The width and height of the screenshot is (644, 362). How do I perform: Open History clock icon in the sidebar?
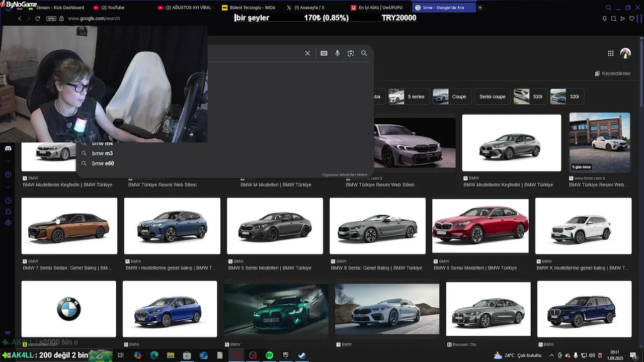coord(8,201)
